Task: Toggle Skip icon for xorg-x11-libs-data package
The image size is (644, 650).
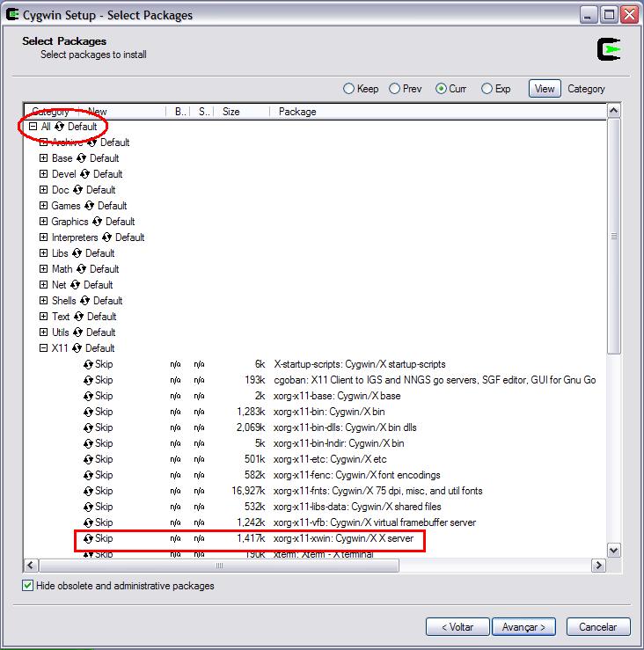Action: (88, 507)
